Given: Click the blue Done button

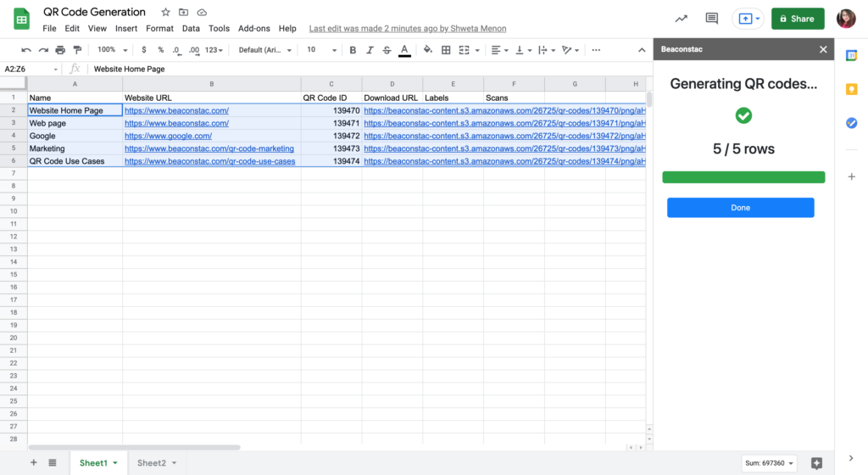Looking at the screenshot, I should click(741, 208).
